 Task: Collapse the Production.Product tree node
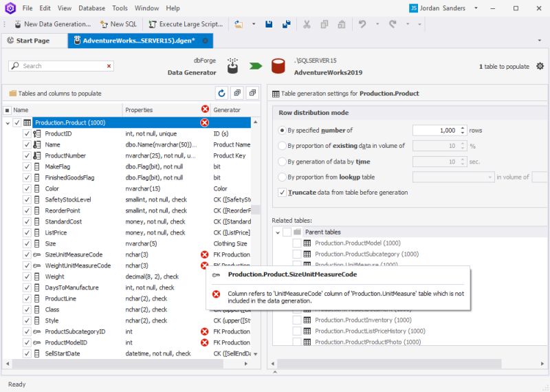click(x=8, y=123)
